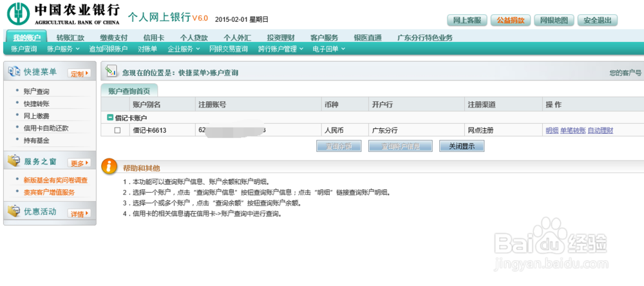Open the 缴费支付 tab
Viewport: 644px width, 286px height.
pyautogui.click(x=113, y=38)
